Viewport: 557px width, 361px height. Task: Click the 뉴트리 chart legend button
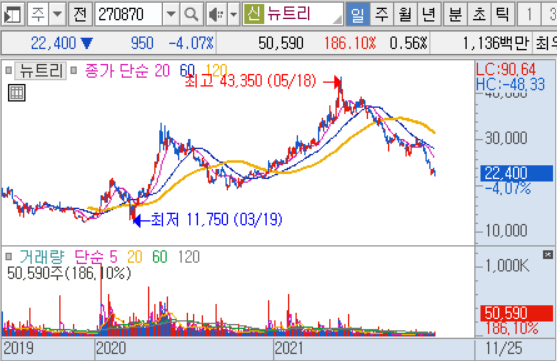(x=40, y=71)
